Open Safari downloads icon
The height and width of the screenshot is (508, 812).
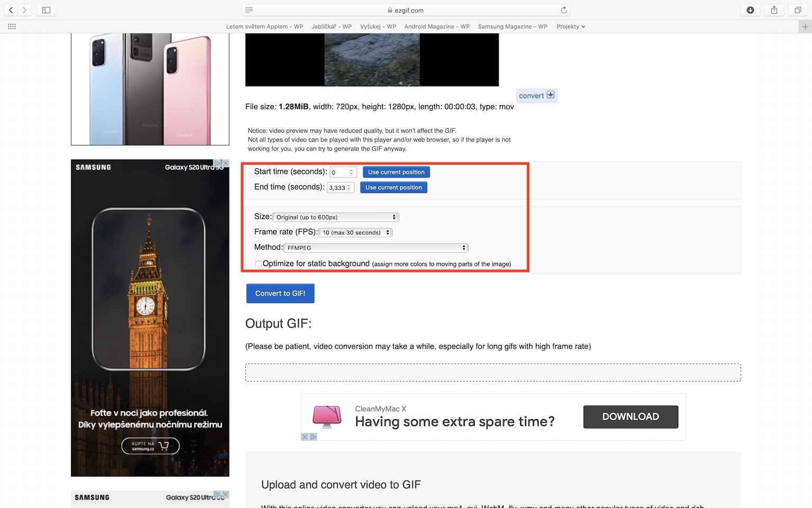(750, 10)
